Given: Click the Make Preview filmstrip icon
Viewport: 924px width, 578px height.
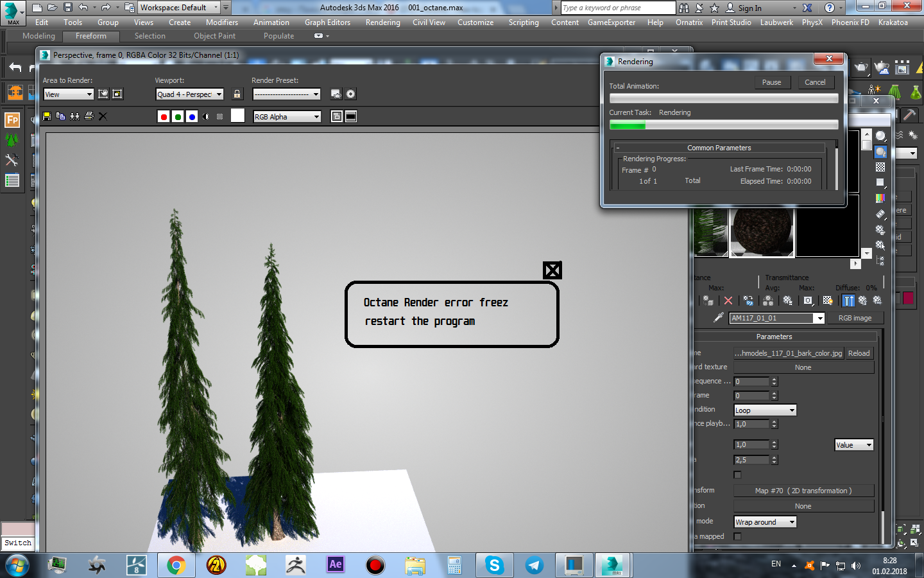Looking at the screenshot, I should tap(880, 214).
